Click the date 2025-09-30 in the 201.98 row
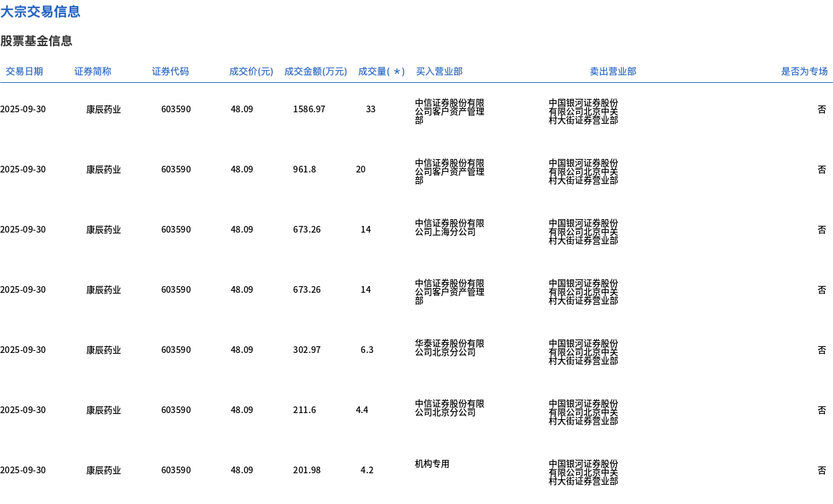Screen dimensions: 833x504 tap(23, 470)
